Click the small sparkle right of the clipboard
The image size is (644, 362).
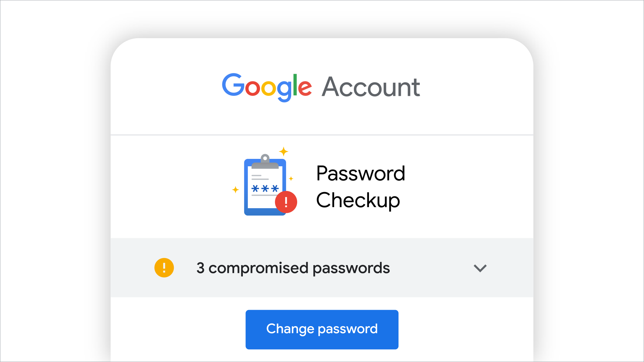click(x=291, y=179)
